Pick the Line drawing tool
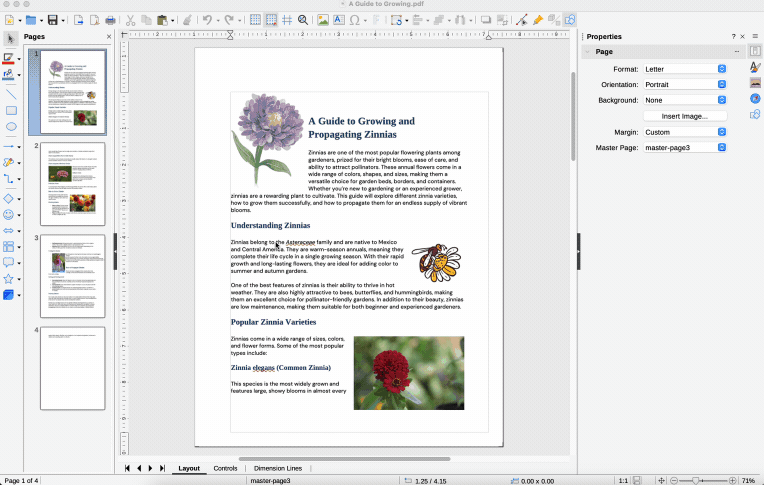Screen dimensions: 764x485 click(11, 92)
